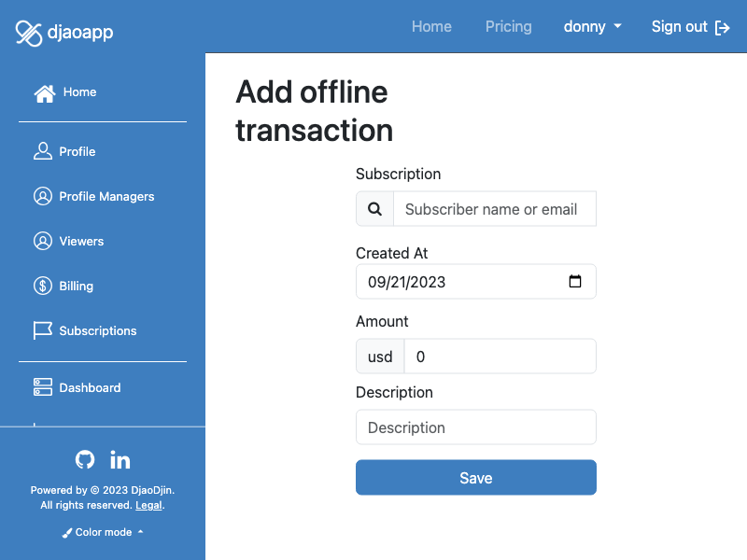This screenshot has width=747, height=560.
Task: Expand the Color mode menu
Action: pos(103,532)
